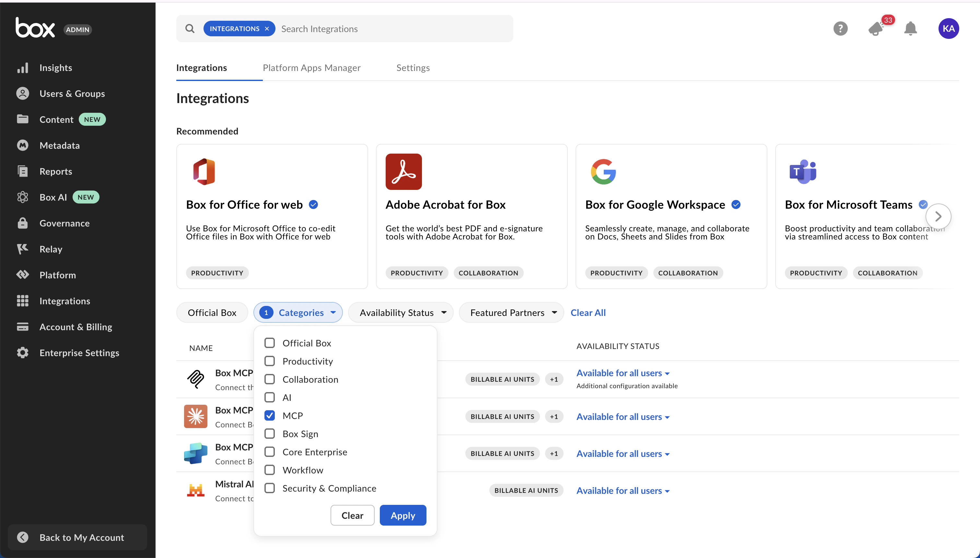Click the Adobe Acrobat for Box icon
Viewport: 980px width, 558px height.
[x=403, y=172]
